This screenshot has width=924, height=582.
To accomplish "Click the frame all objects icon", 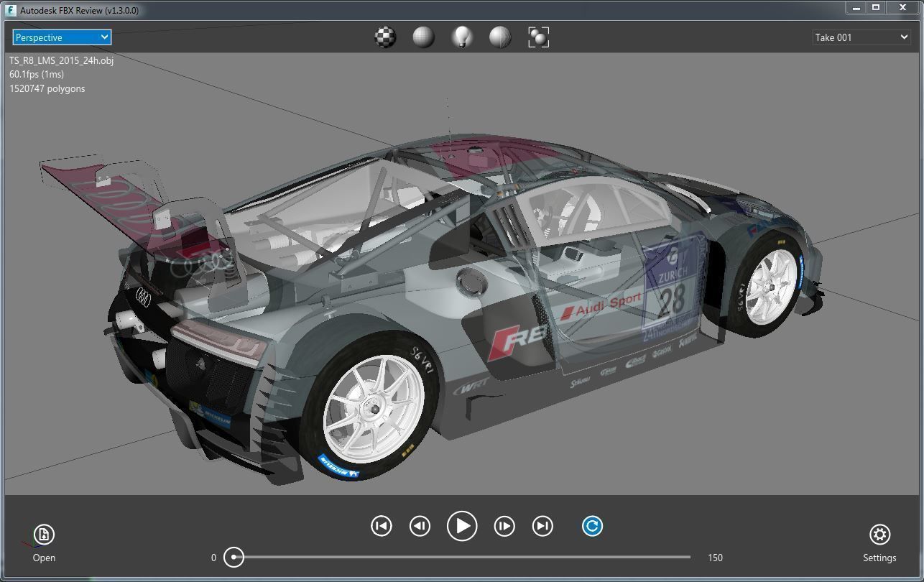I will [539, 37].
